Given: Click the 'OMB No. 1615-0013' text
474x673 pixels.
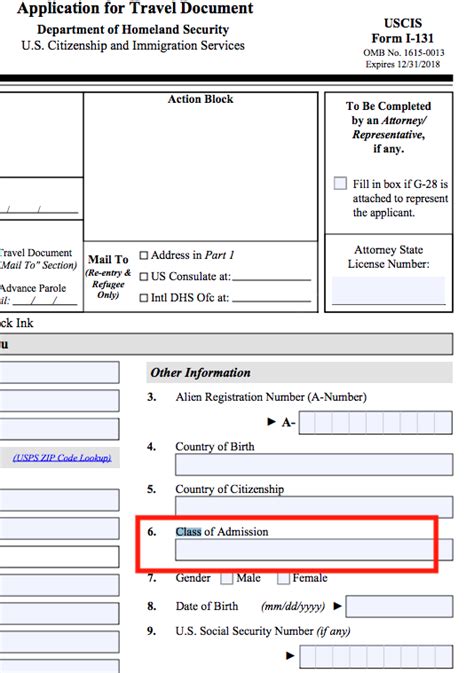Looking at the screenshot, I should (404, 53).
